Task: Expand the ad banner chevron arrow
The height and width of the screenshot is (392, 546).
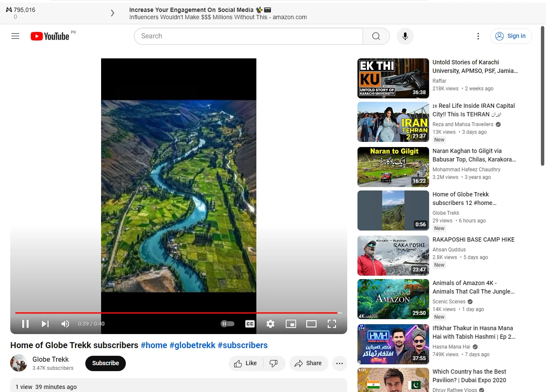Action: (113, 13)
